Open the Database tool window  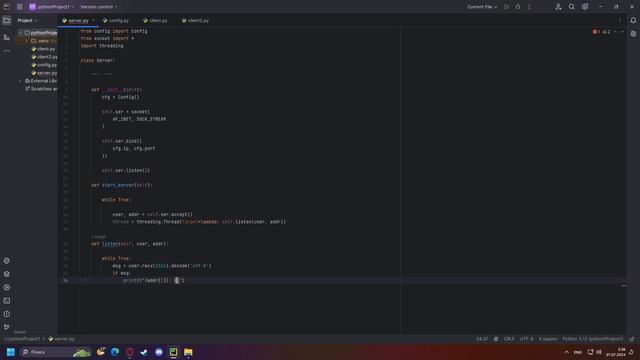click(x=633, y=34)
